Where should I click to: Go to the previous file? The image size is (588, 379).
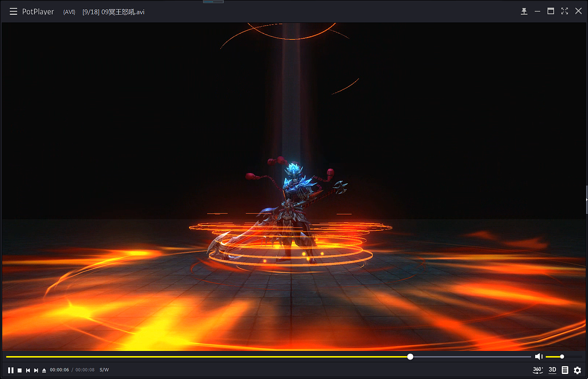click(x=28, y=370)
